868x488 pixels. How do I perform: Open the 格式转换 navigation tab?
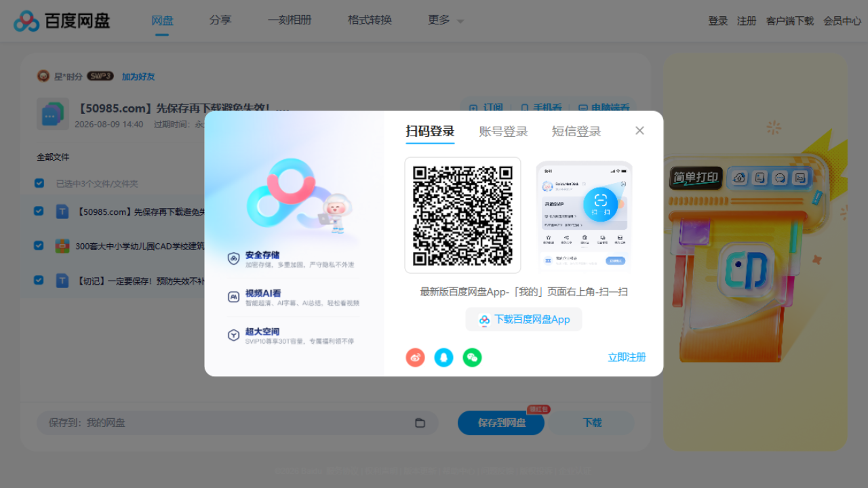point(370,20)
